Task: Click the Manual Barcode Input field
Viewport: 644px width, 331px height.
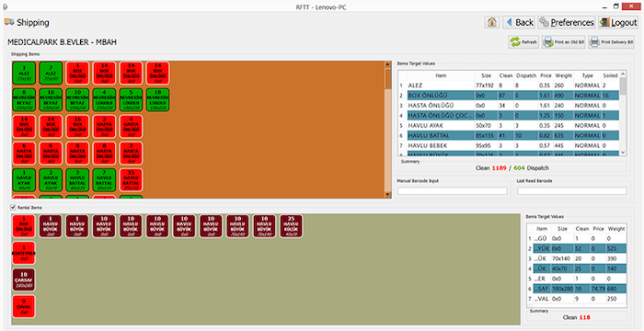Action: (453, 191)
